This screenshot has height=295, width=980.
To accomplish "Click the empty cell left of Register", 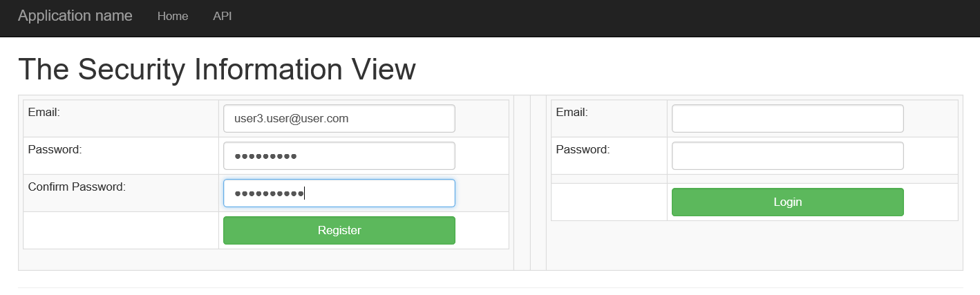I will 121,230.
